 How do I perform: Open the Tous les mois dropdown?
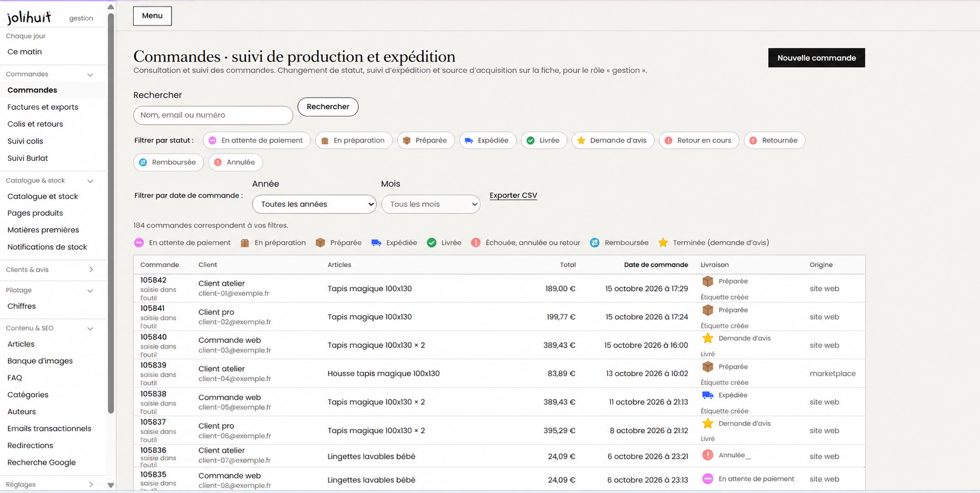pos(431,204)
